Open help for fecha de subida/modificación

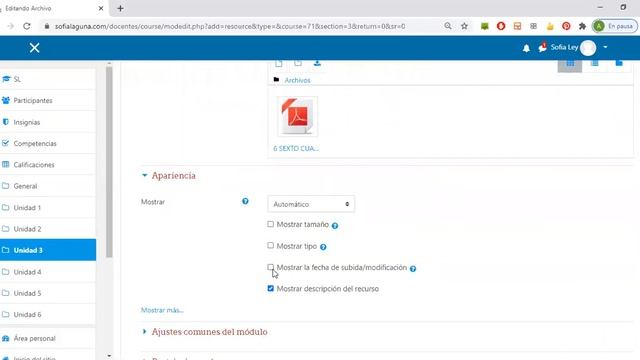click(413, 269)
